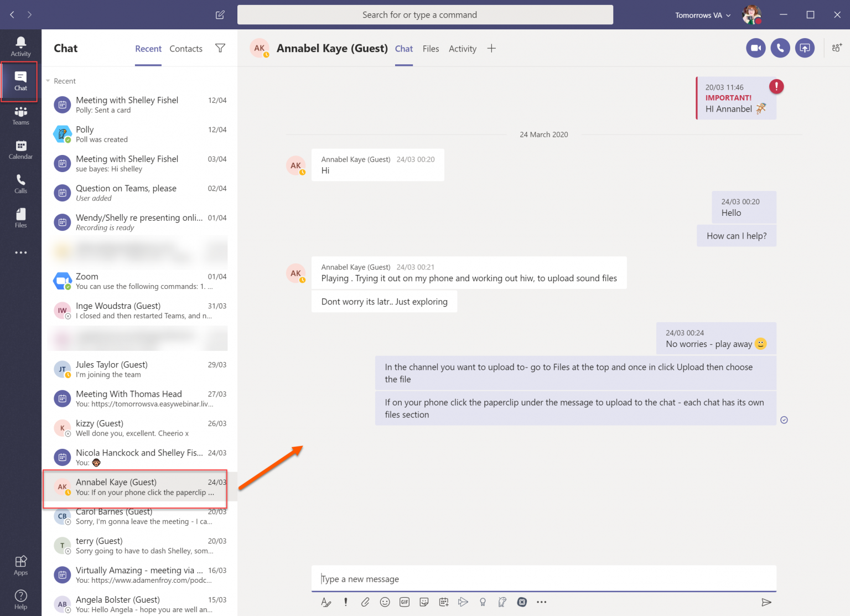
Task: Open the sticker picker
Action: click(424, 602)
